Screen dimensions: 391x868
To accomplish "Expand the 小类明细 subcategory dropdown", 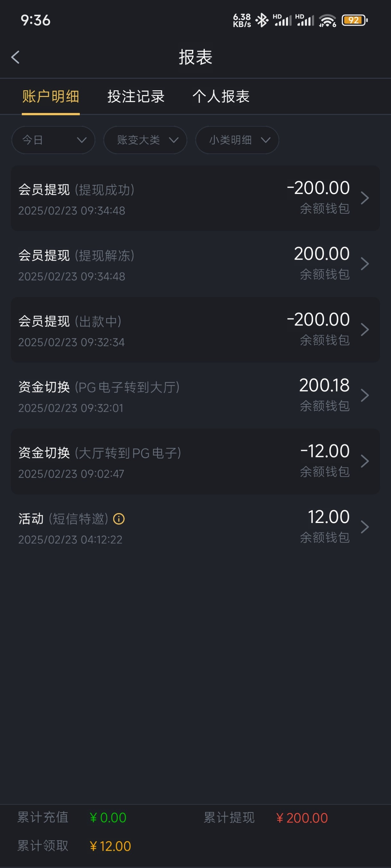I will coord(237,140).
